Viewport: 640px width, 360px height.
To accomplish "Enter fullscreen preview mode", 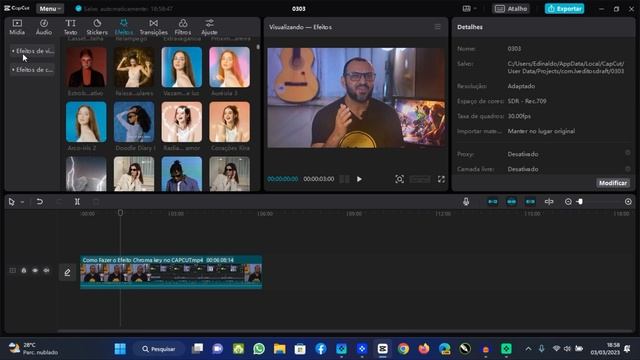I will coord(441,179).
